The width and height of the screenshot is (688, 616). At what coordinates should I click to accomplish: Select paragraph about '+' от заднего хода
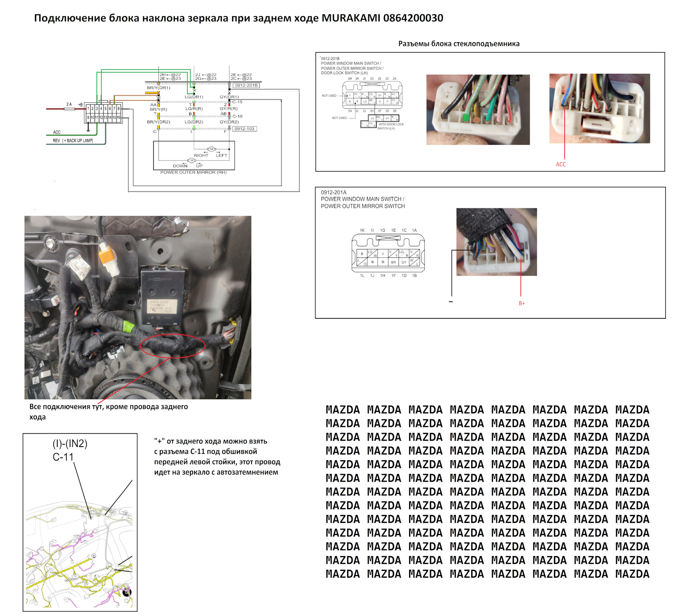pyautogui.click(x=217, y=457)
